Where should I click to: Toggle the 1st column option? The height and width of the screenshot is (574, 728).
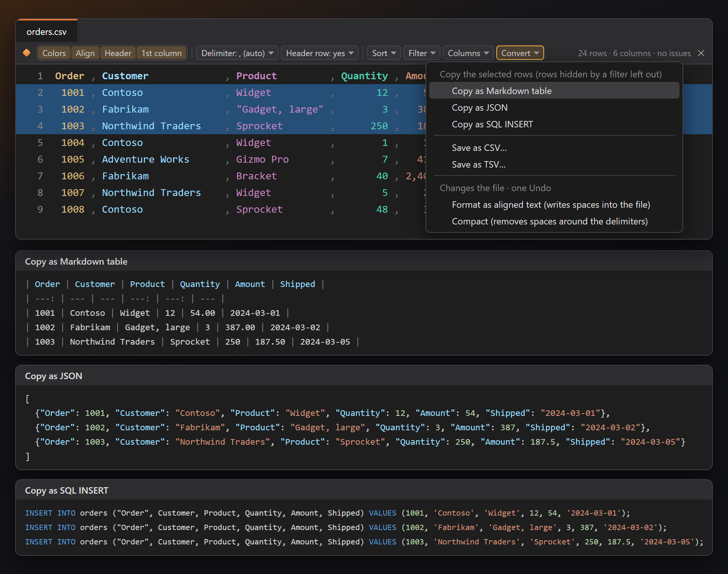tap(162, 53)
